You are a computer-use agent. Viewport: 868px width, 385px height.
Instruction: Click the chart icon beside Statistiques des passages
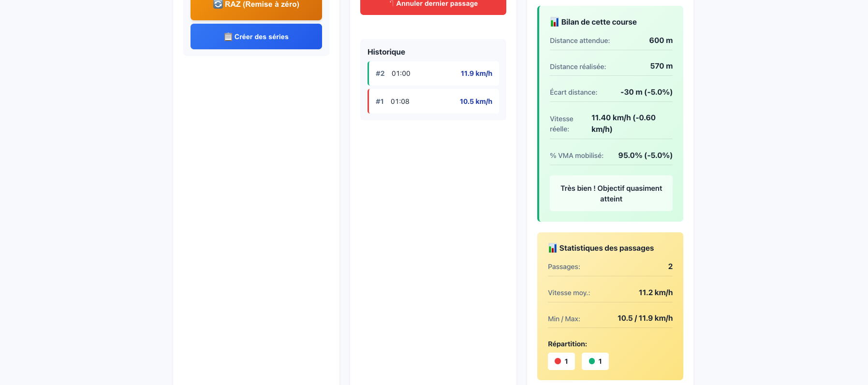click(552, 248)
